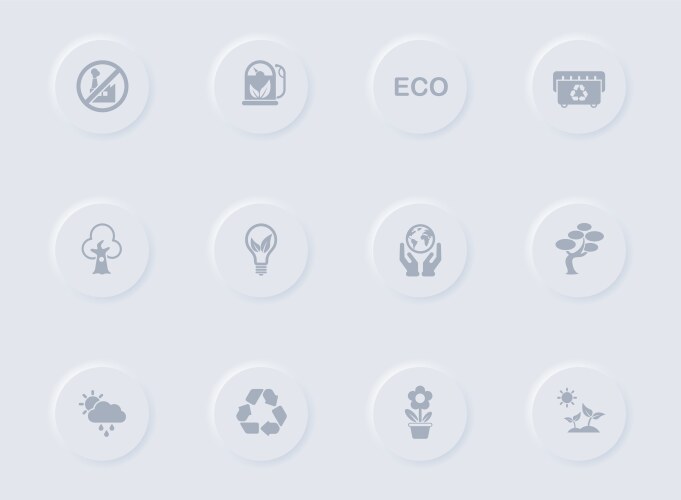
Task: Select the hollow-trunk tree icon
Action: coord(102,249)
